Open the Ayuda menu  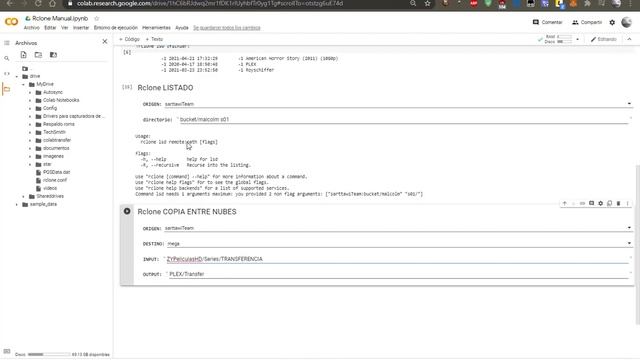(182, 28)
